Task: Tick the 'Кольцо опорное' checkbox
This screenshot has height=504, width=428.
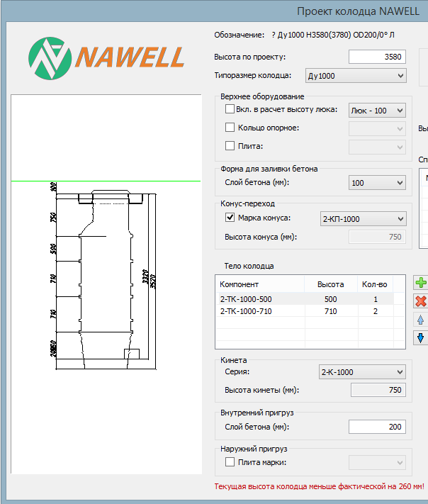Action: click(230, 128)
